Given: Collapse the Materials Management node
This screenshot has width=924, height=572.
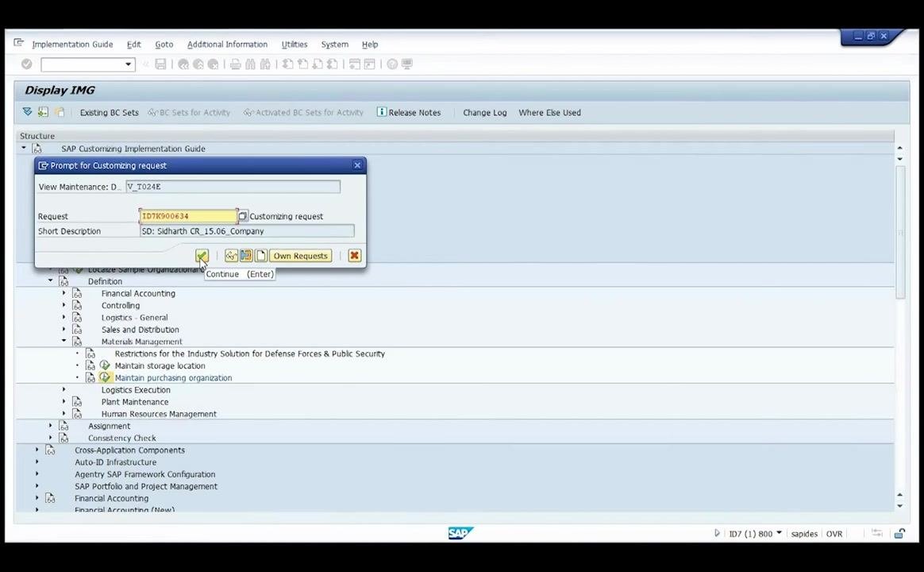Looking at the screenshot, I should (64, 341).
